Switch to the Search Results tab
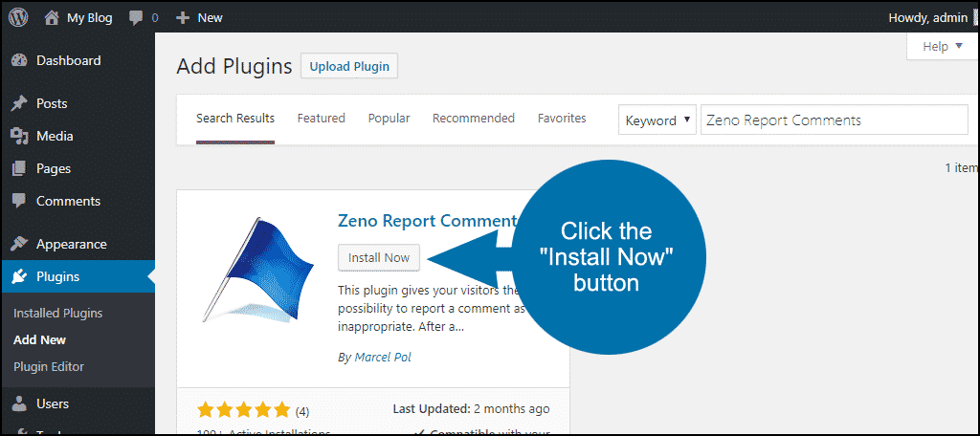 click(235, 118)
